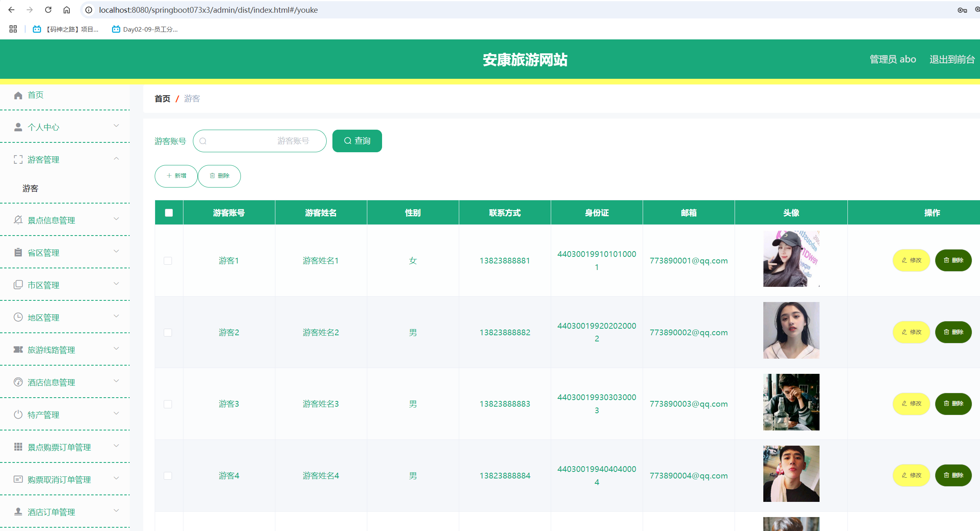Click the brackets icon beside 游客管理
This screenshot has width=980, height=531.
18,159
